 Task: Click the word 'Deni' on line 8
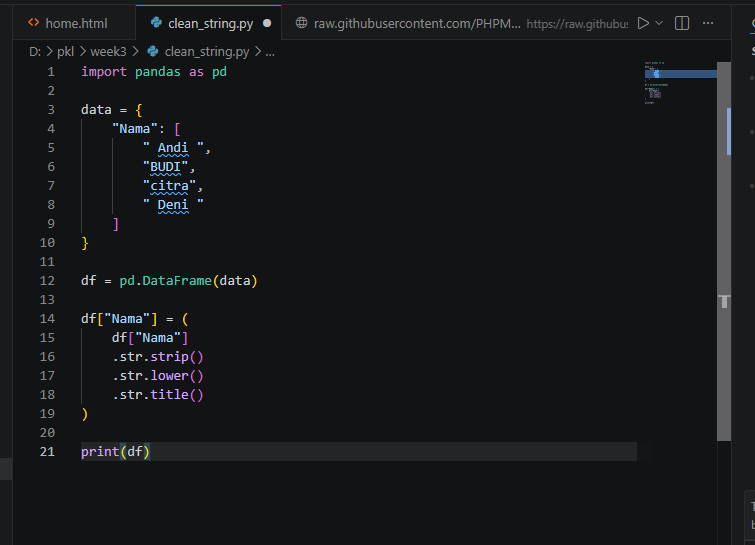(x=173, y=205)
